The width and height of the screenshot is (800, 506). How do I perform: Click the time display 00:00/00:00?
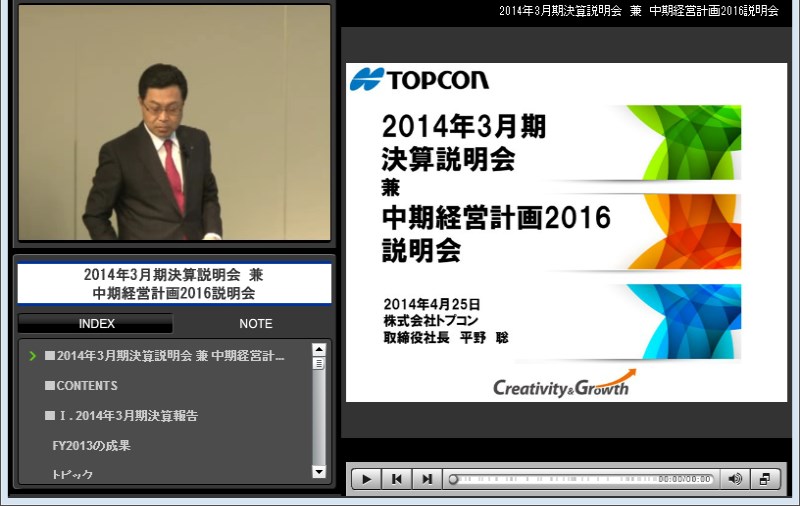(x=684, y=479)
